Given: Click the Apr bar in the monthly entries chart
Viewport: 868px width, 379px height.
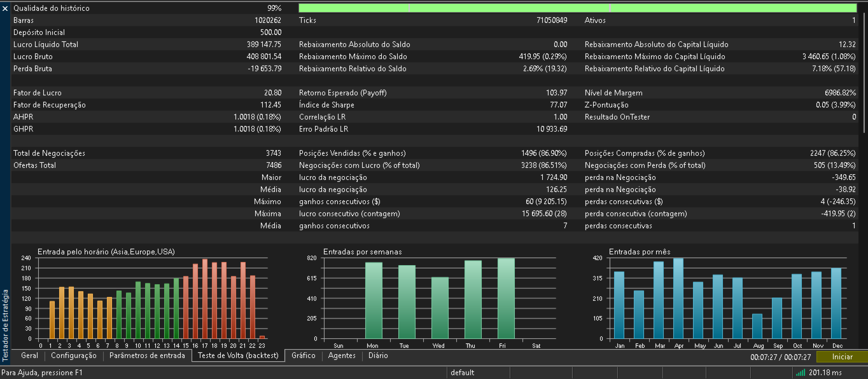Looking at the screenshot, I should (x=678, y=298).
